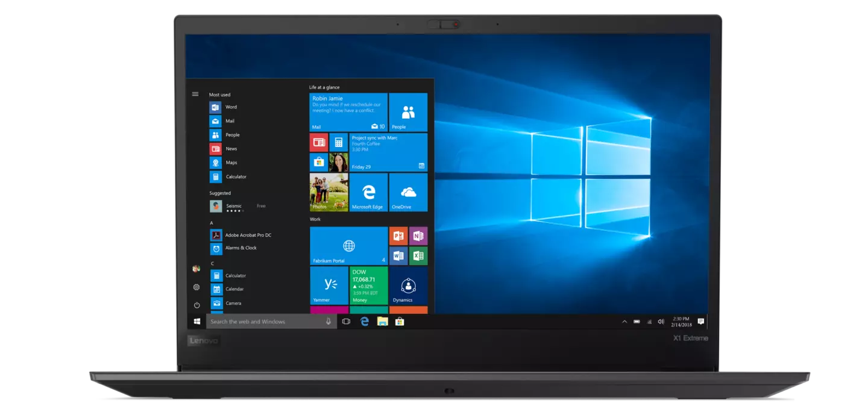This screenshot has height=409, width=868.
Task: Open the Wi-Fi network icon
Action: pos(649,322)
